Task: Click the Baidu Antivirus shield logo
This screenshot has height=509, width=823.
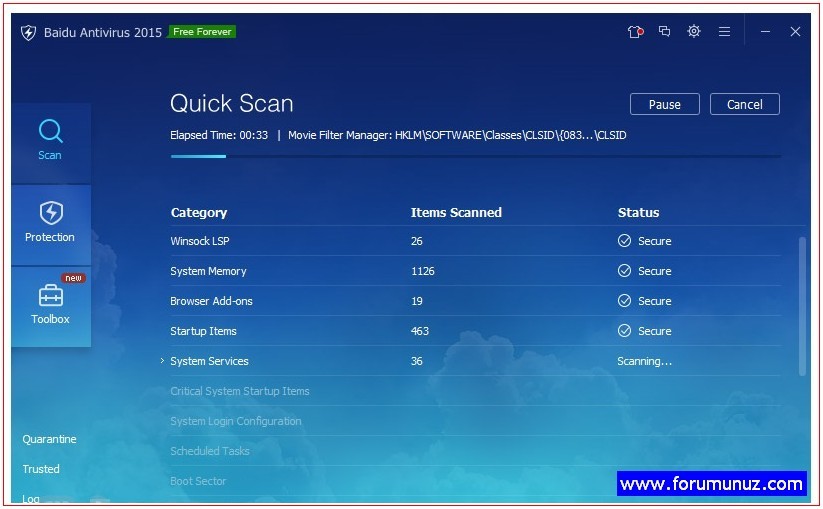Action: [28, 33]
